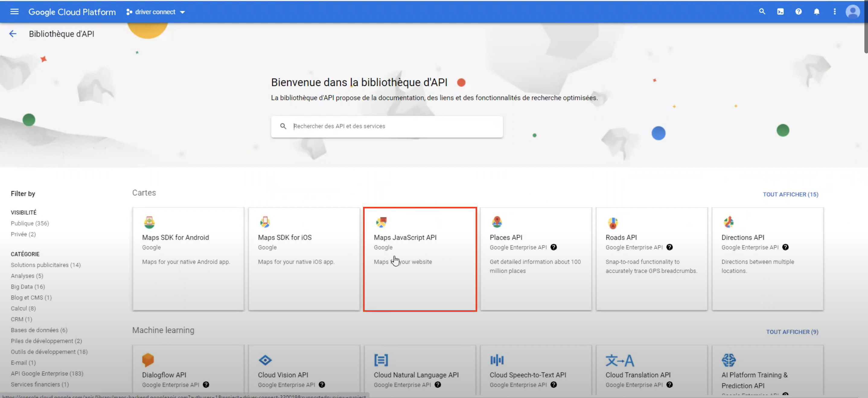Open AI Platform Training & Prediction API title

(755, 380)
